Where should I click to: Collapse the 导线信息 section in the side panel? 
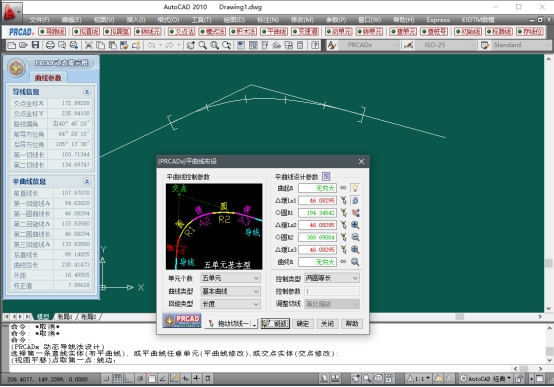(87, 92)
